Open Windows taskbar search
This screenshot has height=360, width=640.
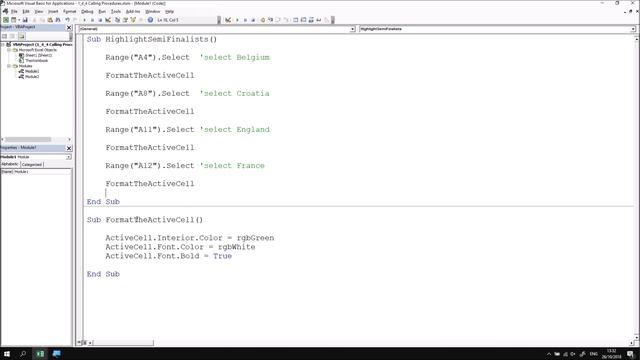(x=23, y=353)
